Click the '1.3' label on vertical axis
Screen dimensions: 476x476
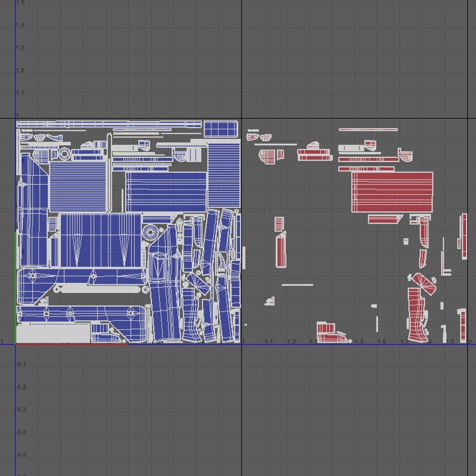(x=20, y=48)
